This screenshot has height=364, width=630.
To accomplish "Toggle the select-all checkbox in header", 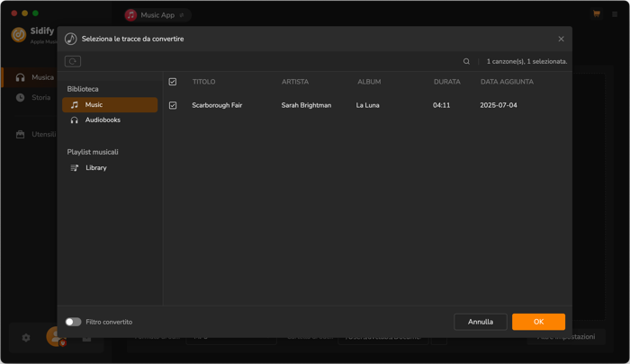I will pyautogui.click(x=173, y=82).
